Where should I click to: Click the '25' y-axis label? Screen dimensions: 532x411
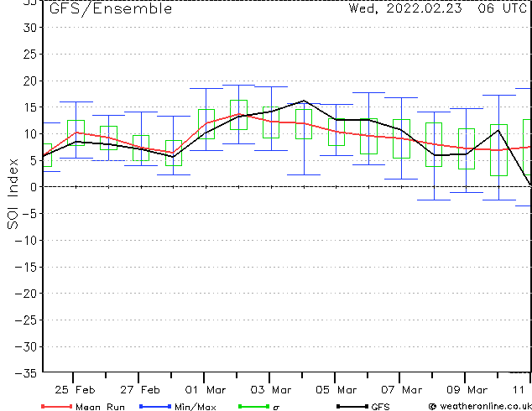[x=29, y=55]
